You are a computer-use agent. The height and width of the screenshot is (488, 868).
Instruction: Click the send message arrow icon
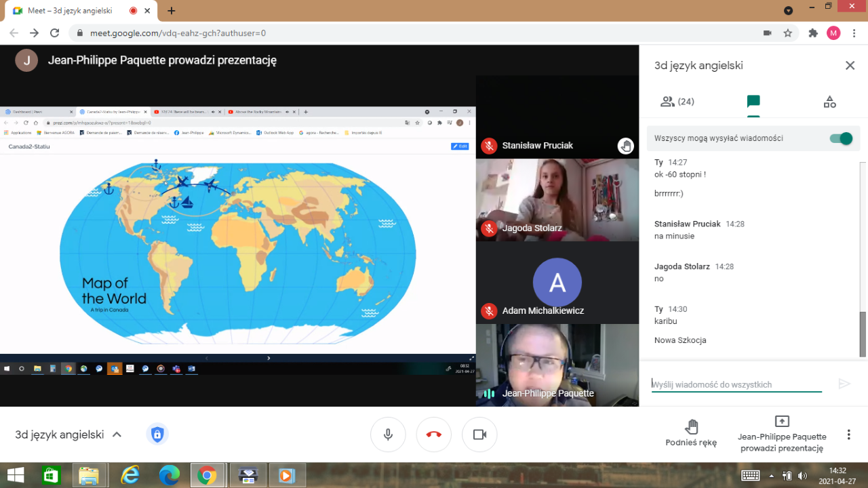[x=844, y=384]
